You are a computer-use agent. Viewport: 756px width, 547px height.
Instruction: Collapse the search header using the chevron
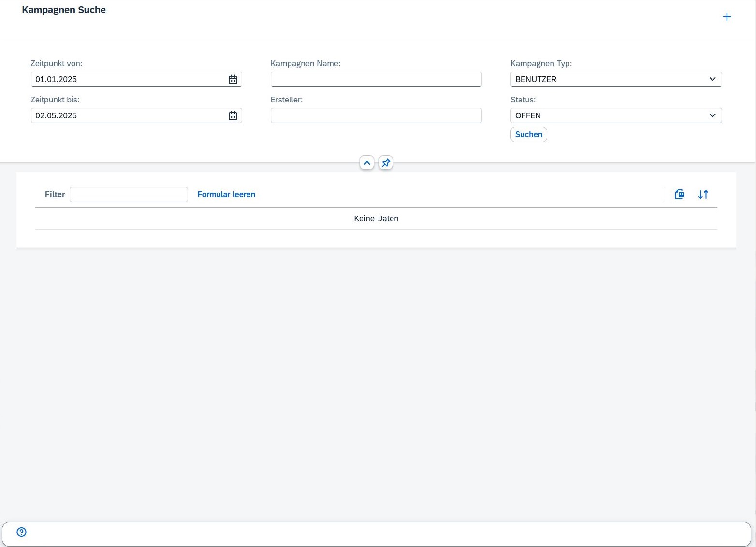(x=367, y=163)
